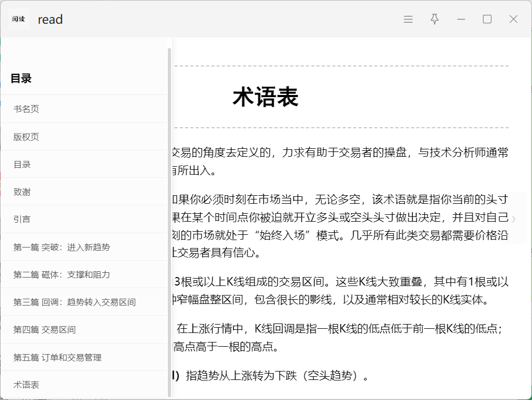Click the read app logo icon
Screen dimensions: 532x400
19,19
